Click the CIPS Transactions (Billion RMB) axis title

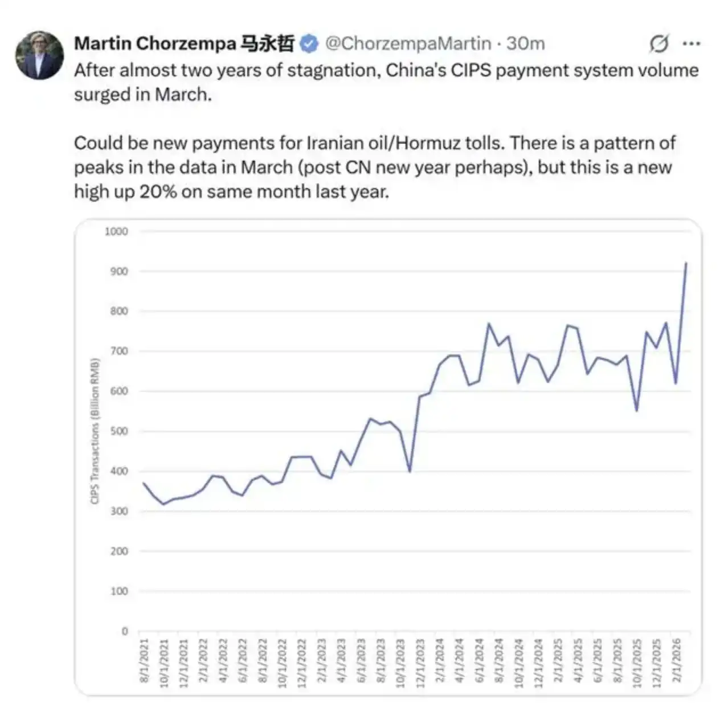[x=95, y=431]
